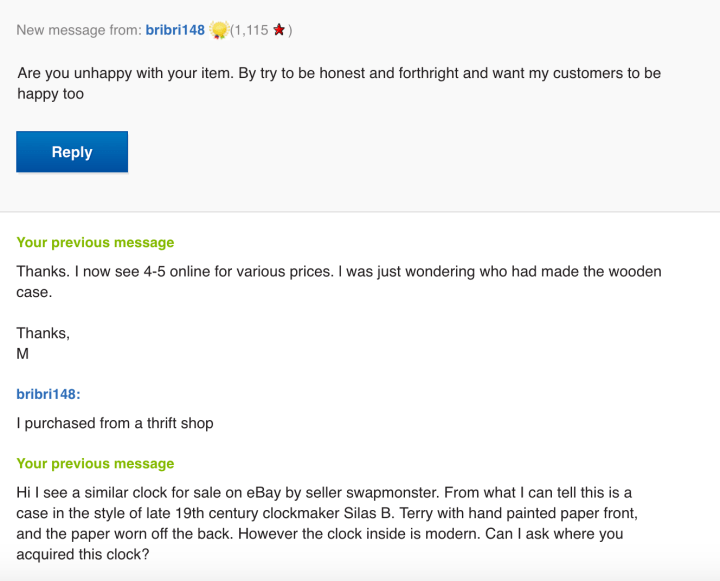Click the red feedback star icon
The image size is (720, 581).
[x=279, y=30]
